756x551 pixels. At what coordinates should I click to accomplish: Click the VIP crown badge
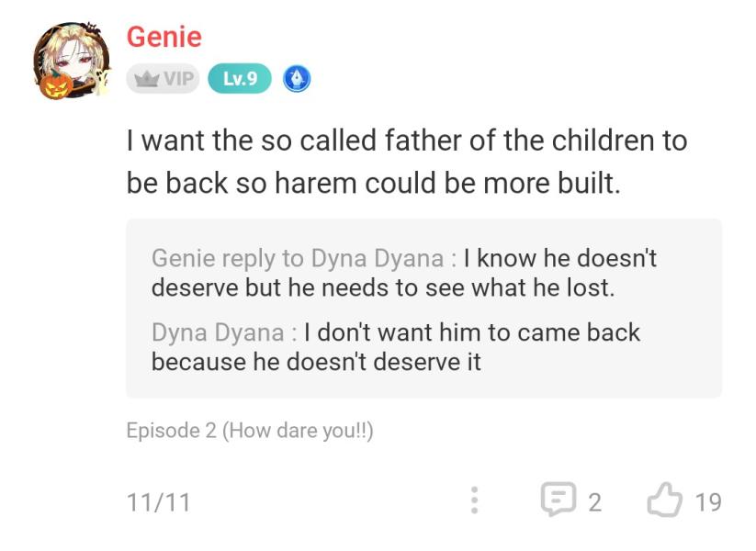[x=163, y=79]
